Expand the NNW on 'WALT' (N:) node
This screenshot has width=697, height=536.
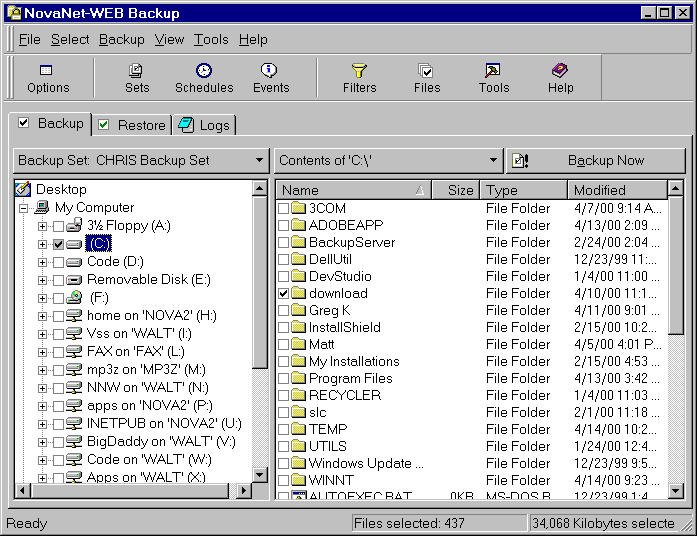[x=42, y=388]
